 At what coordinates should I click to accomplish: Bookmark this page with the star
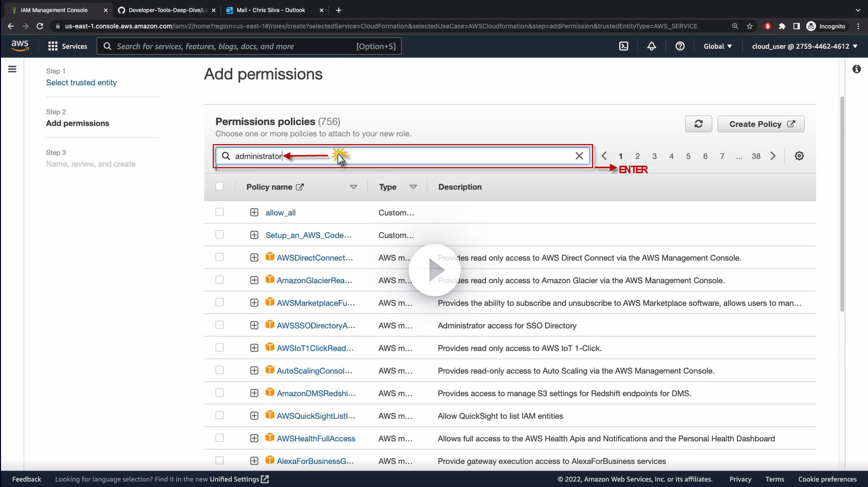tap(750, 26)
